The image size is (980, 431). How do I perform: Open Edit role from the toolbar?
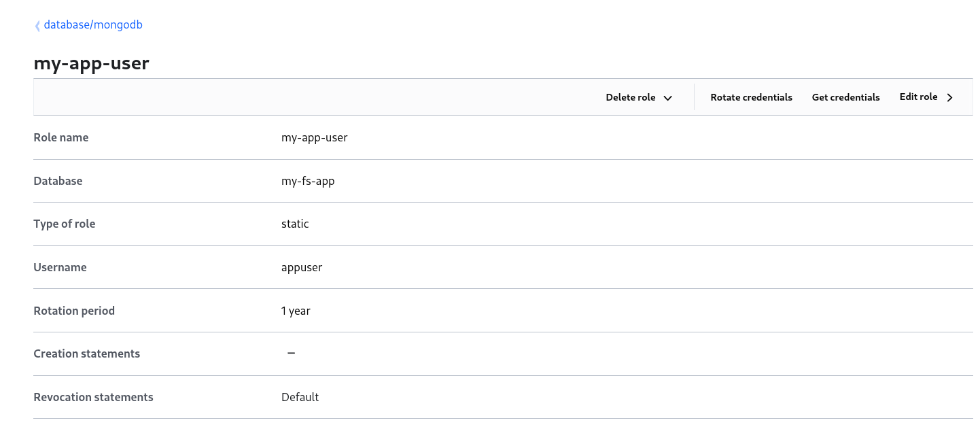pos(918,97)
